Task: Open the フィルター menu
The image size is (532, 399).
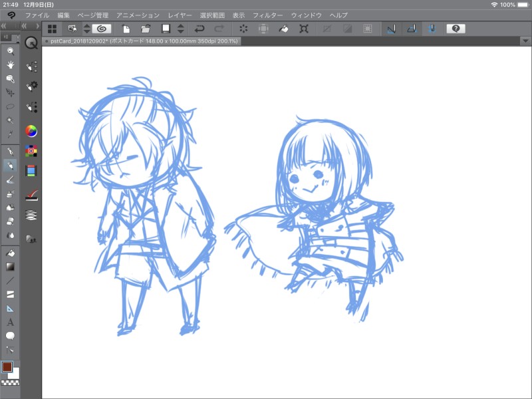Action: click(x=268, y=15)
